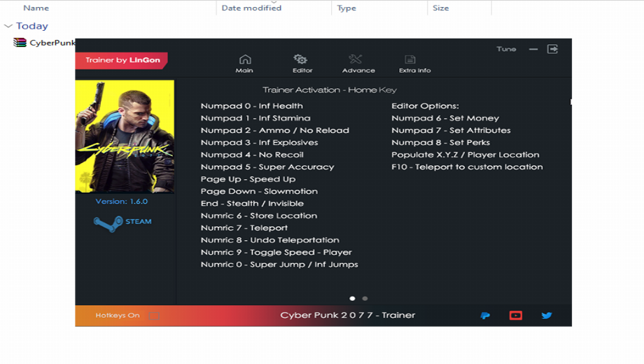Viewport: 644px width, 364px height.
Task: Click the Trainer by LinGon badge
Action: (121, 60)
